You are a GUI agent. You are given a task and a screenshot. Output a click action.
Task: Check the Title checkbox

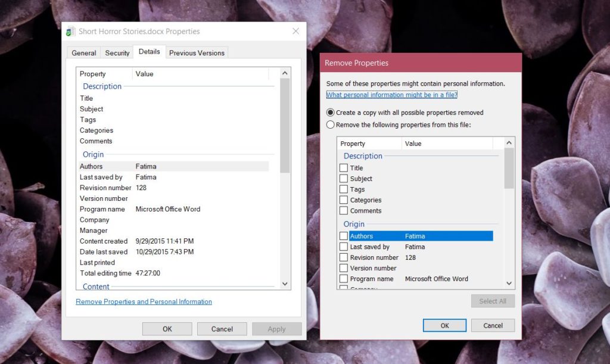(x=344, y=167)
